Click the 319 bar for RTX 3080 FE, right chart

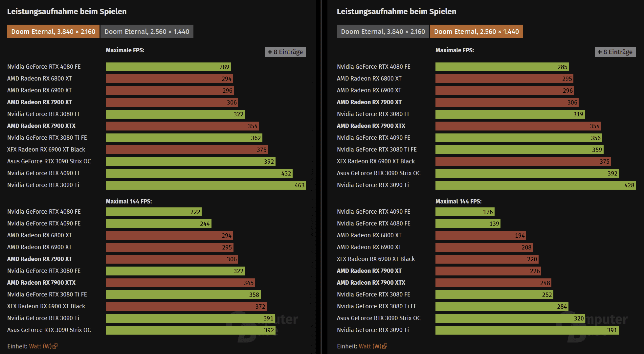(510, 114)
